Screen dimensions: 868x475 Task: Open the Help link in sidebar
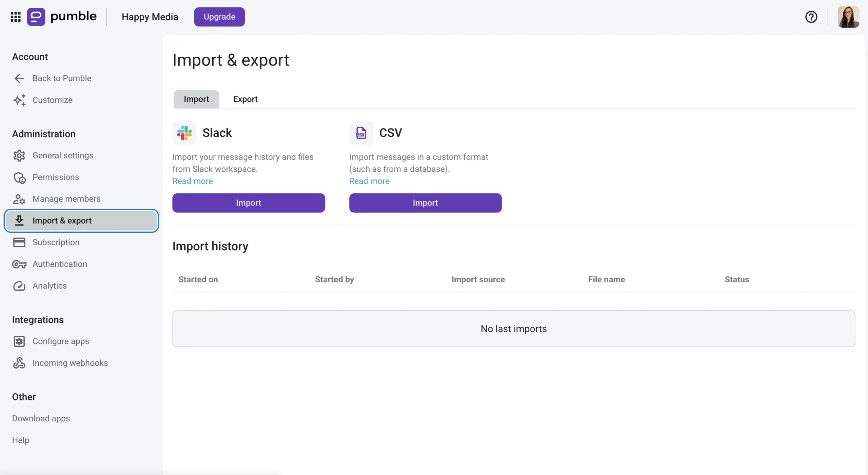point(21,440)
